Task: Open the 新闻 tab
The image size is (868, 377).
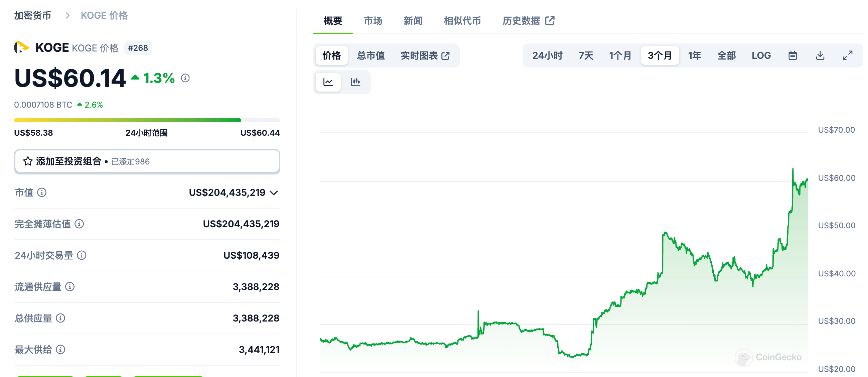Action: click(412, 21)
